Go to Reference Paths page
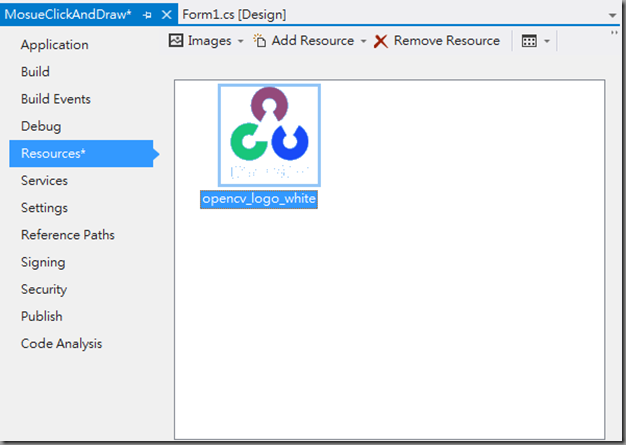Viewport: 626px width, 445px height. click(68, 235)
